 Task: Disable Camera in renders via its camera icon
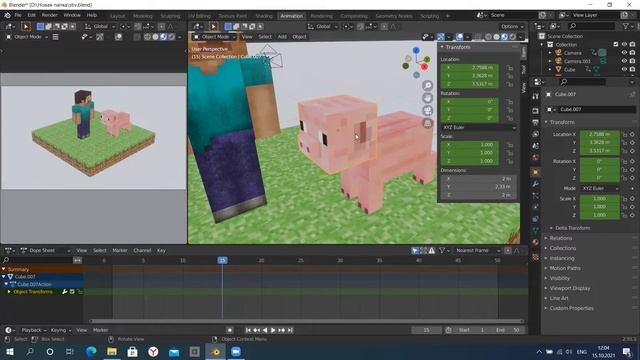pyautogui.click(x=632, y=53)
